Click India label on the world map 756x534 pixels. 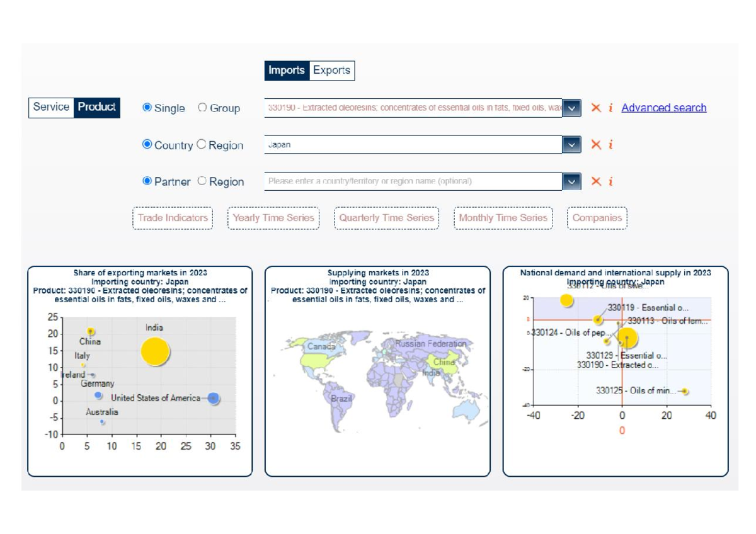pos(431,373)
